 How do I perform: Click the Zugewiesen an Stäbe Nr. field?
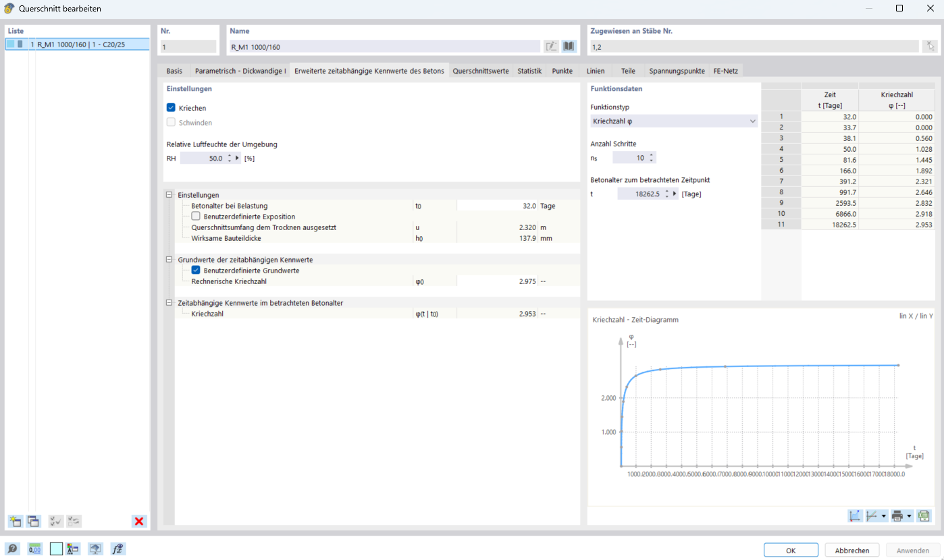pyautogui.click(x=754, y=47)
